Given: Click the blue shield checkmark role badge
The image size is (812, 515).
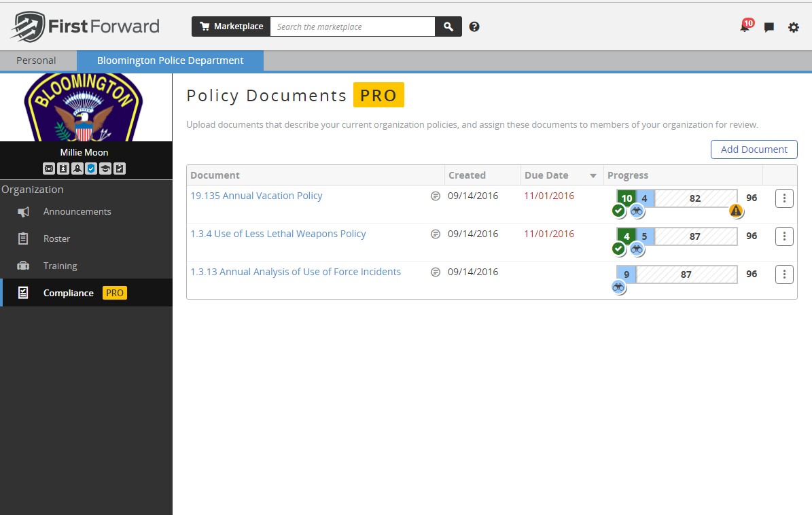Looking at the screenshot, I should 91,168.
